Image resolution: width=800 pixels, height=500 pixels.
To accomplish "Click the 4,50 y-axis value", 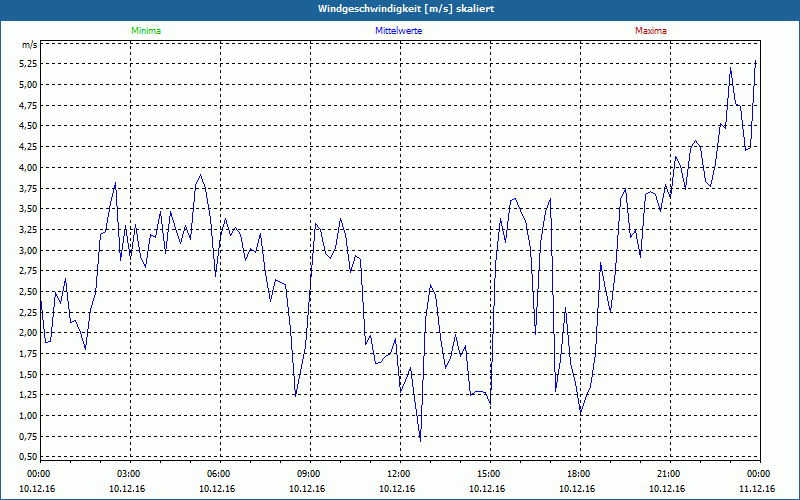I will pyautogui.click(x=29, y=126).
